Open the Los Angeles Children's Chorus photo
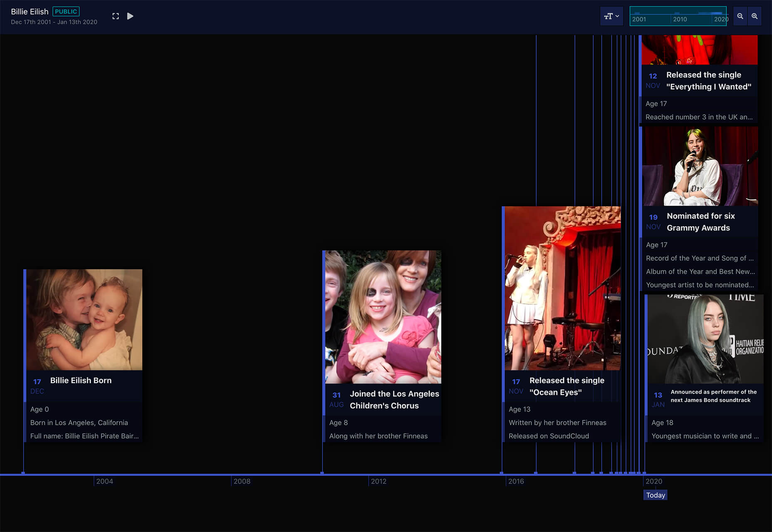The height and width of the screenshot is (532, 772). point(383,317)
